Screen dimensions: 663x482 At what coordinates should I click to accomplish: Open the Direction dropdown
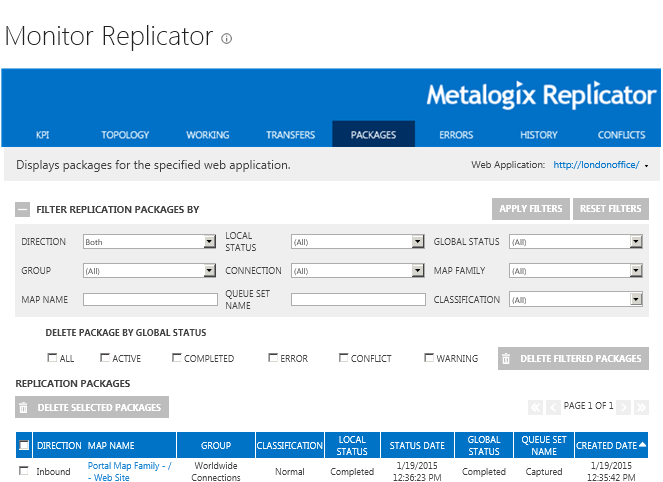point(209,241)
